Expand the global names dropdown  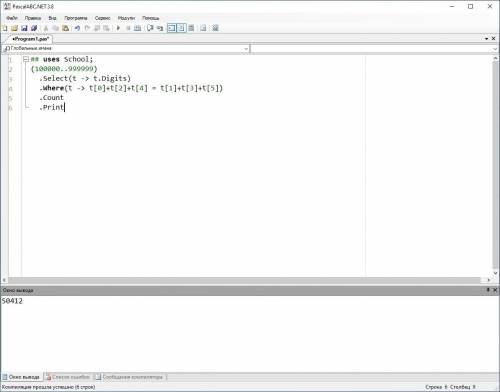click(x=246, y=49)
